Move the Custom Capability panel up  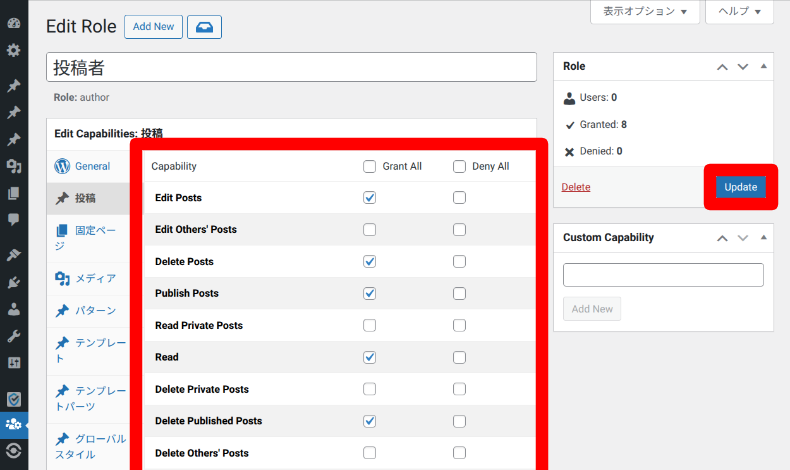tap(721, 238)
